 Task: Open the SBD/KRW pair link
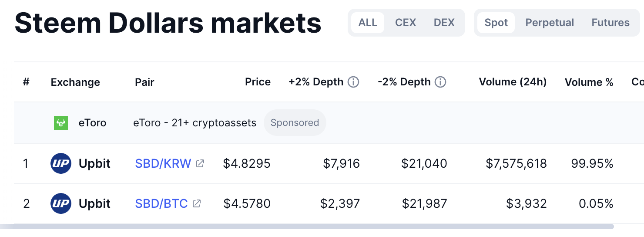coord(163,164)
